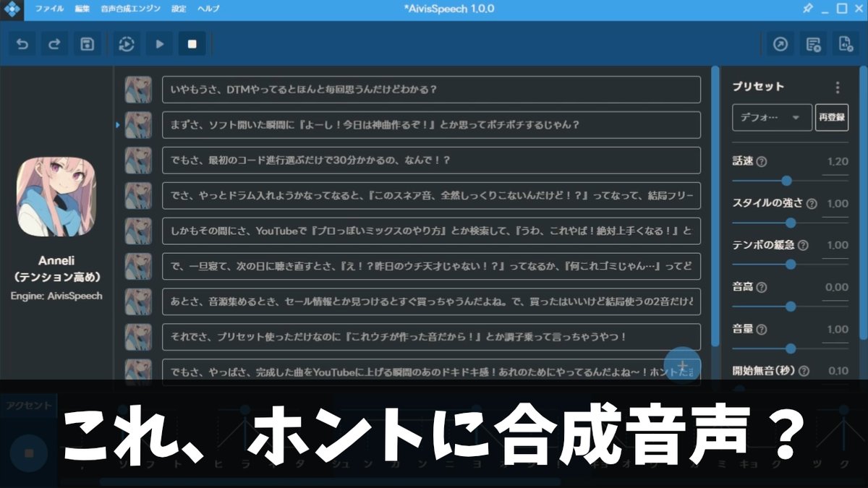This screenshot has width=868, height=488.
Task: Change speaker icon for the 最初のコード進行 line
Action: 138,160
